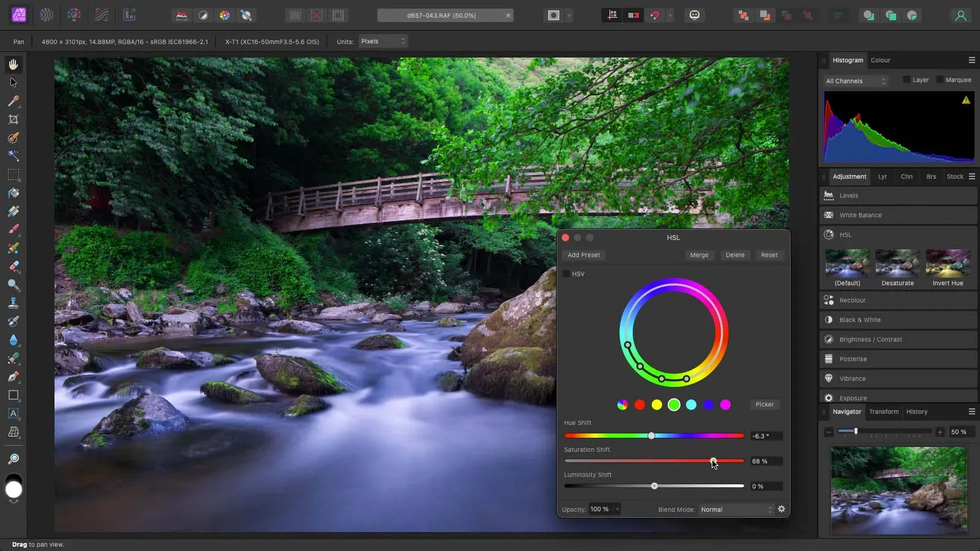The image size is (980, 551).
Task: Select the Crop tool in the left toolbar
Action: pos(13,119)
